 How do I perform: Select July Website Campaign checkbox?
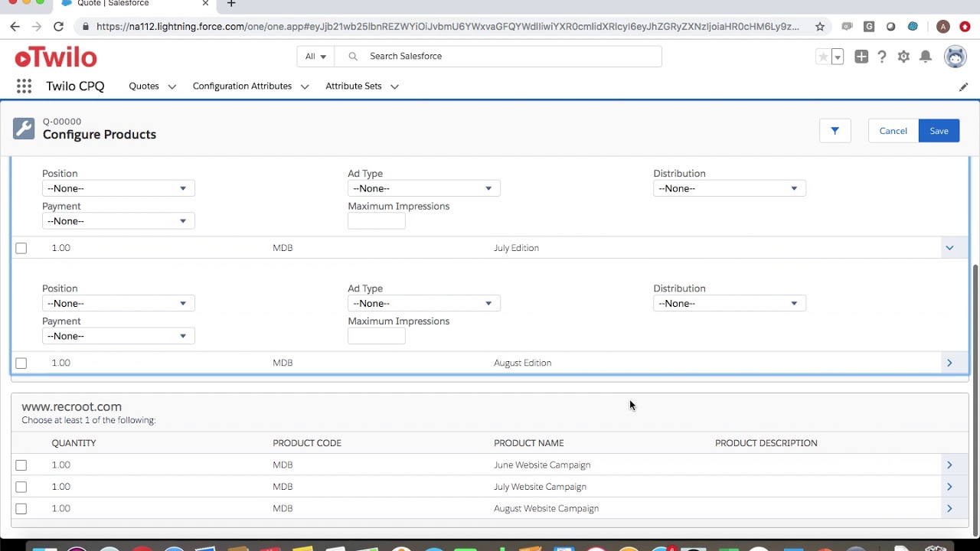(x=21, y=487)
